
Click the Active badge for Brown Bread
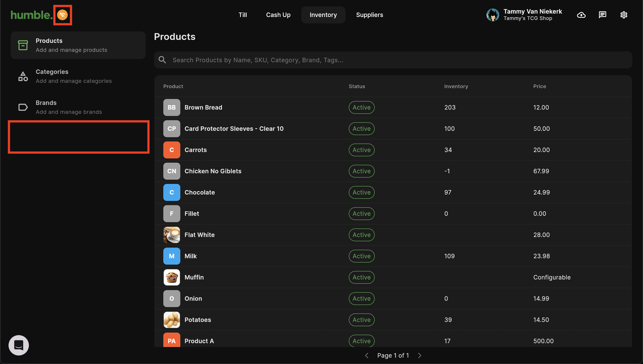361,107
